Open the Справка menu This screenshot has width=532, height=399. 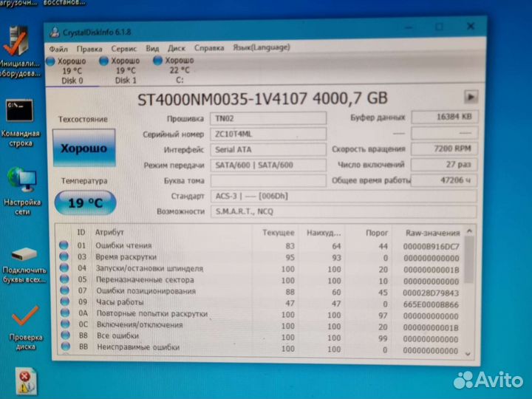coord(208,48)
